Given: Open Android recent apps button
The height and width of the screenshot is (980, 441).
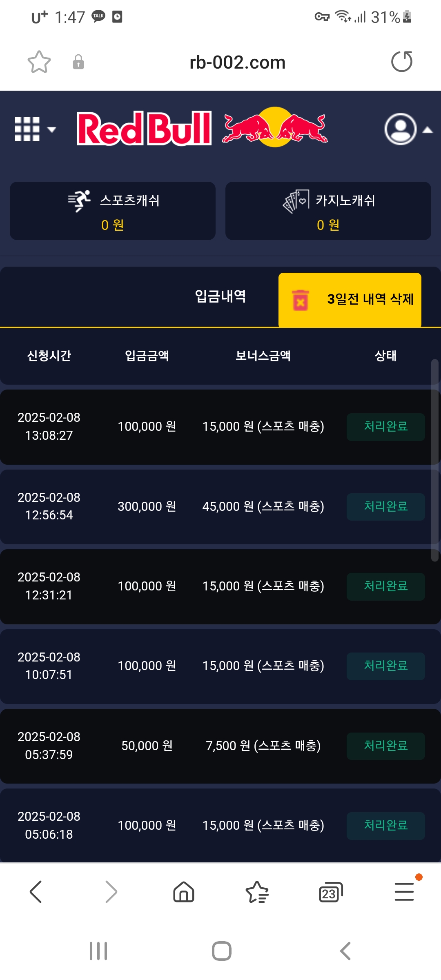Looking at the screenshot, I should pyautogui.click(x=98, y=951).
